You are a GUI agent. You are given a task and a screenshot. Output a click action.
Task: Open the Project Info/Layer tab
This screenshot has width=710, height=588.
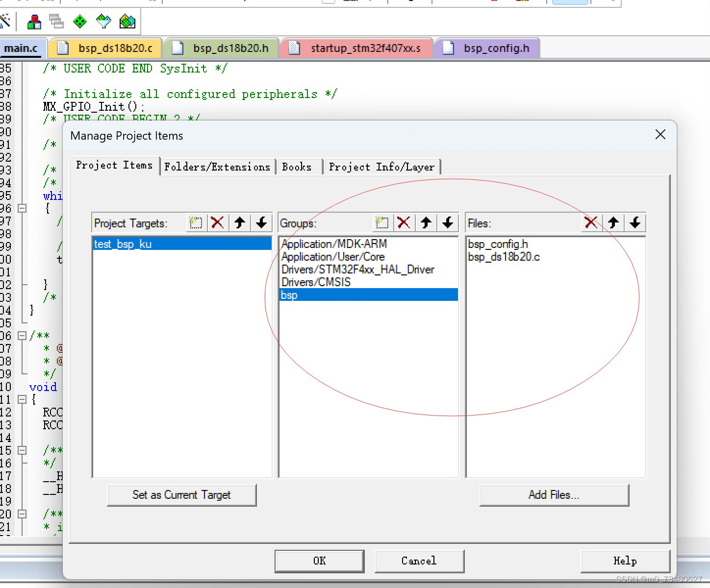pos(381,167)
